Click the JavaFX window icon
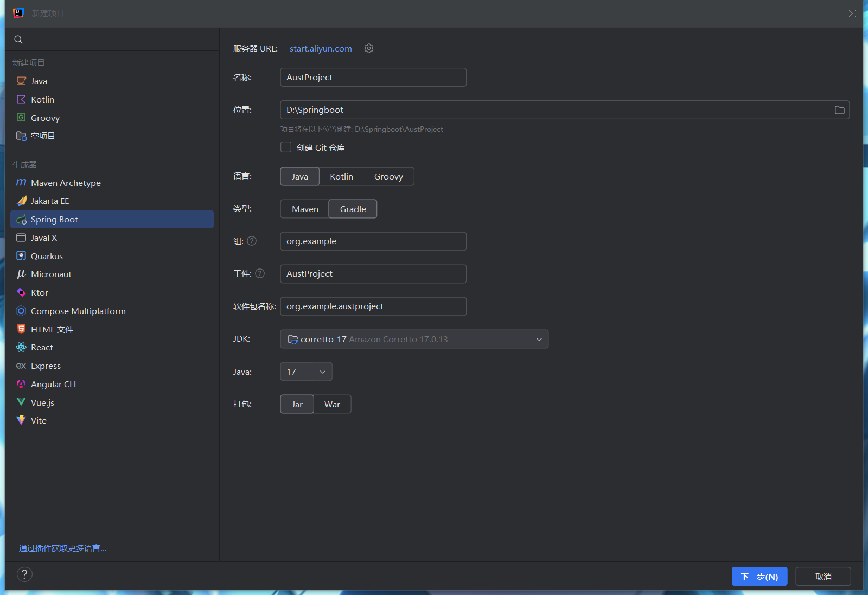This screenshot has width=868, height=595. point(21,238)
